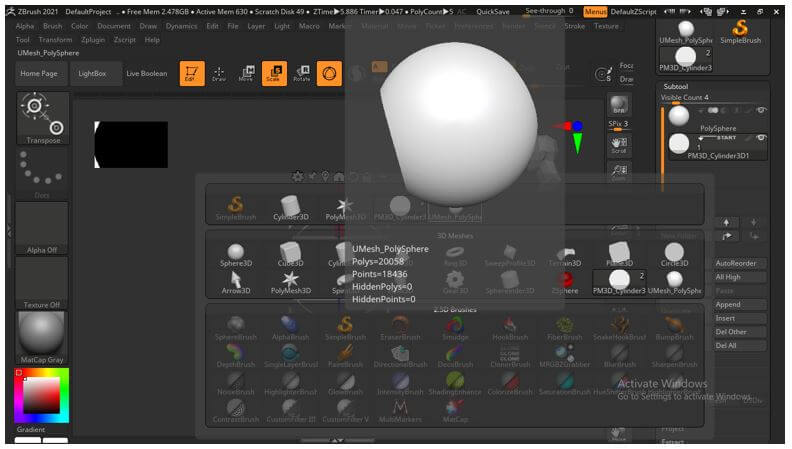Image resolution: width=792 pixels, height=449 pixels.
Task: Choose the Terrain3D primitive
Action: pos(565,255)
